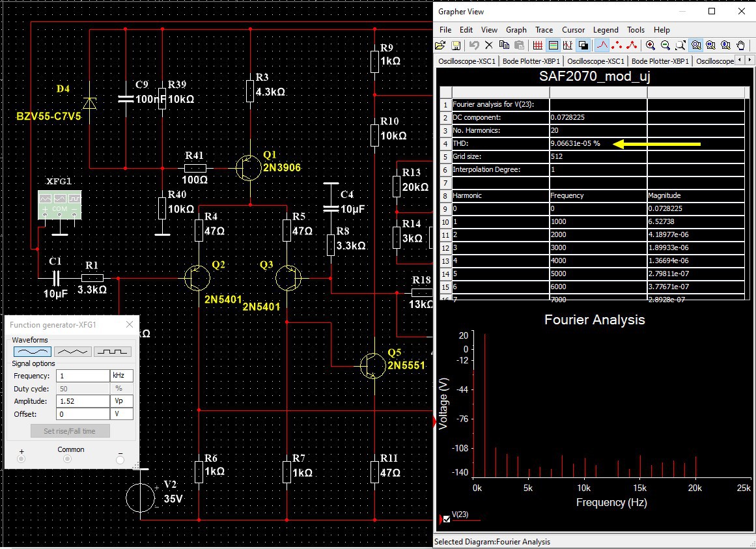
Task: Click the plus terminal radio button
Action: pyautogui.click(x=21, y=459)
